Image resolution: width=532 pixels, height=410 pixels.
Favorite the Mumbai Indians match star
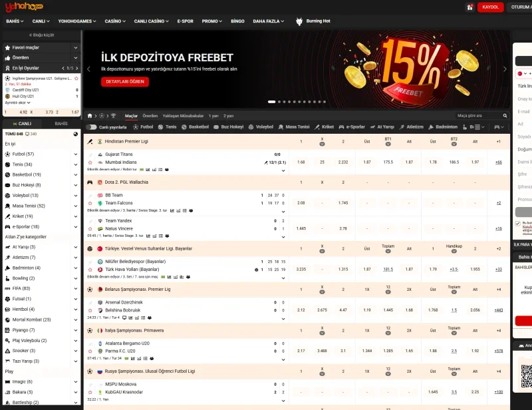(x=90, y=162)
